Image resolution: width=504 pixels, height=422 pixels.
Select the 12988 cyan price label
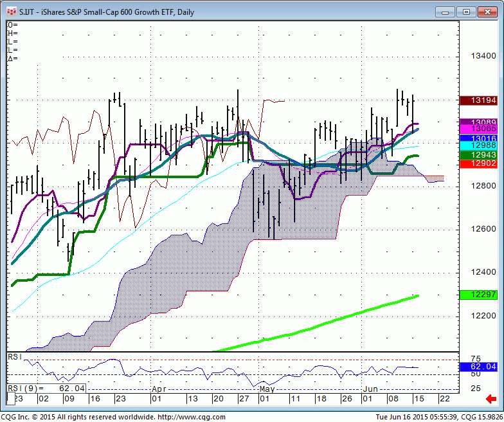point(478,145)
